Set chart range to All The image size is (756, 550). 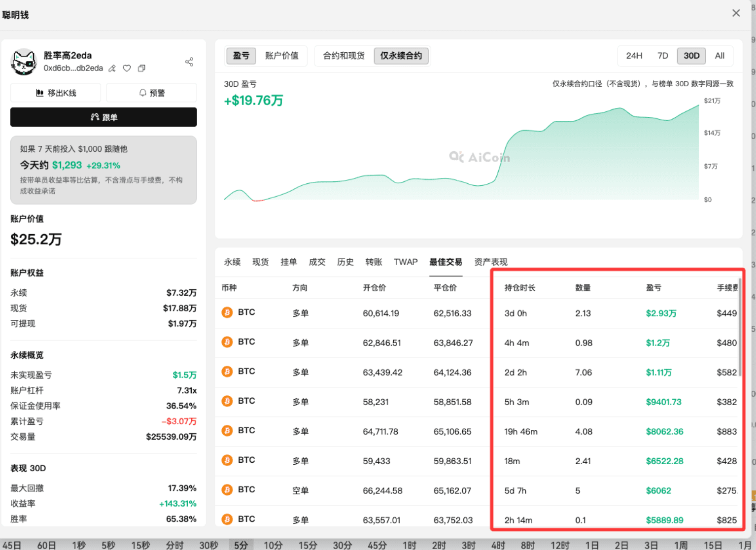click(720, 56)
